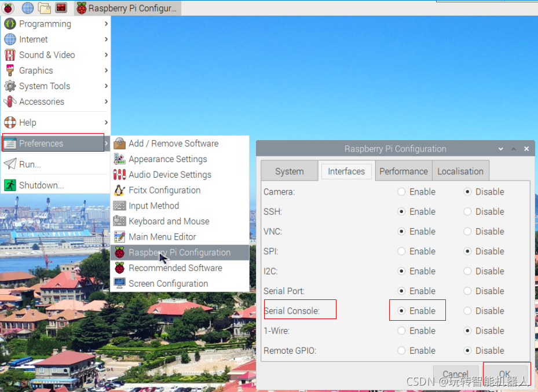Click the Run paper plane icon
The height and width of the screenshot is (392, 538).
coord(10,164)
